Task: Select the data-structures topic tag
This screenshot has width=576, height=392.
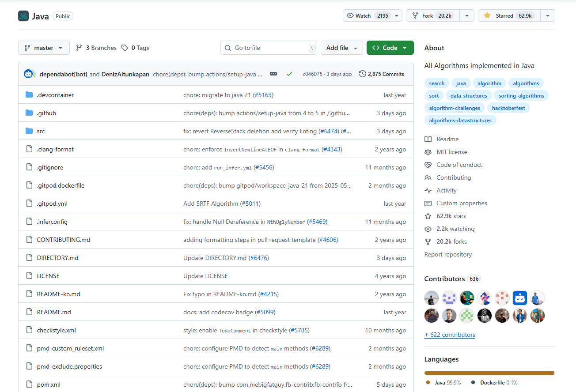Action: click(x=469, y=95)
